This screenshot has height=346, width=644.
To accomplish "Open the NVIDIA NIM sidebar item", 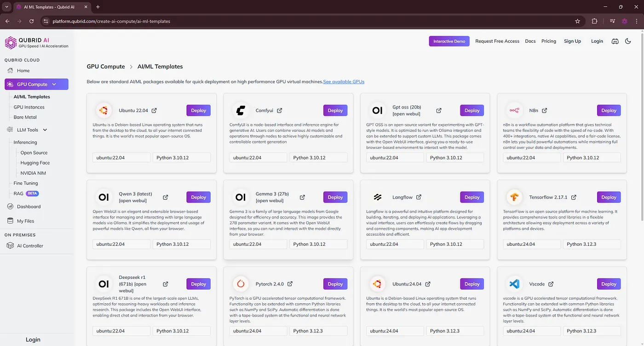I will [33, 173].
